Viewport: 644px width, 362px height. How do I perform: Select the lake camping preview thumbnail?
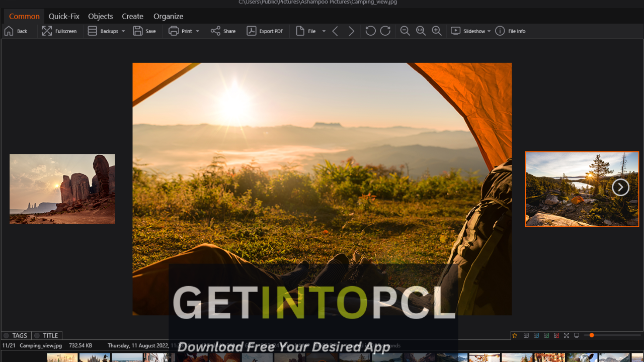pyautogui.click(x=582, y=189)
